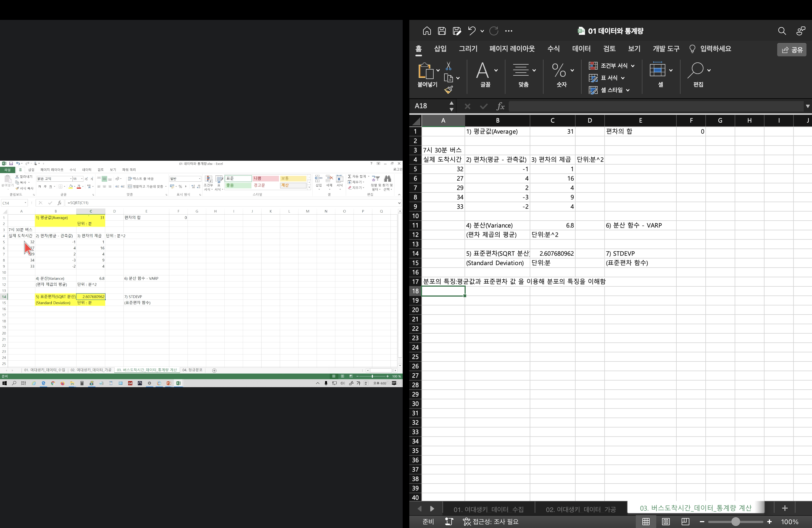Open the 수식 (Formulas) ribbon tab
This screenshot has height=528, width=812.
(x=553, y=49)
